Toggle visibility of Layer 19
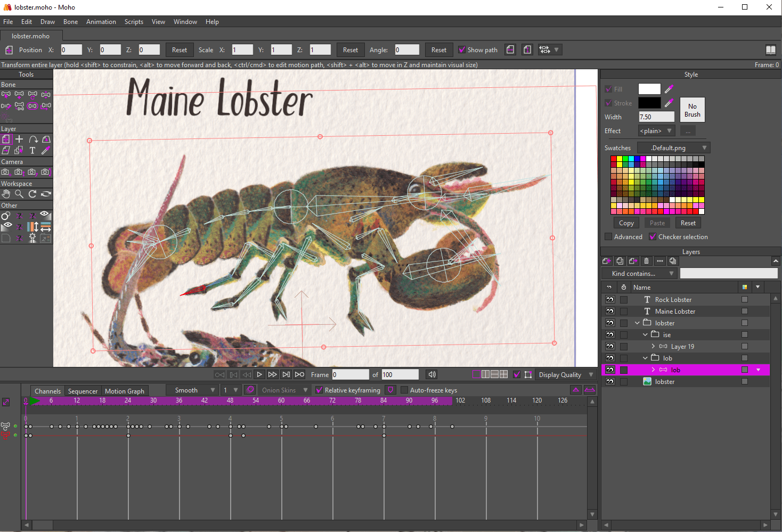This screenshot has height=532, width=782. [610, 347]
